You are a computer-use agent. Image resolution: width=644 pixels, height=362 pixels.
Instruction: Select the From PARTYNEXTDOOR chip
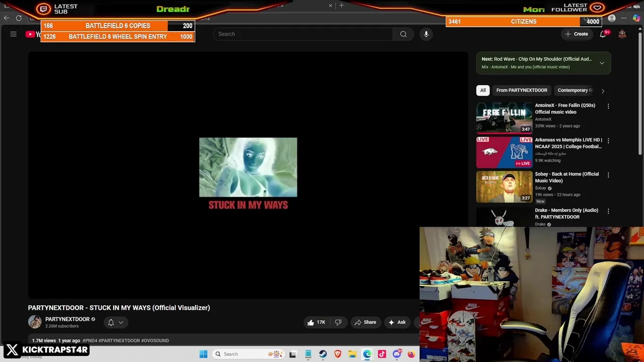pos(522,90)
